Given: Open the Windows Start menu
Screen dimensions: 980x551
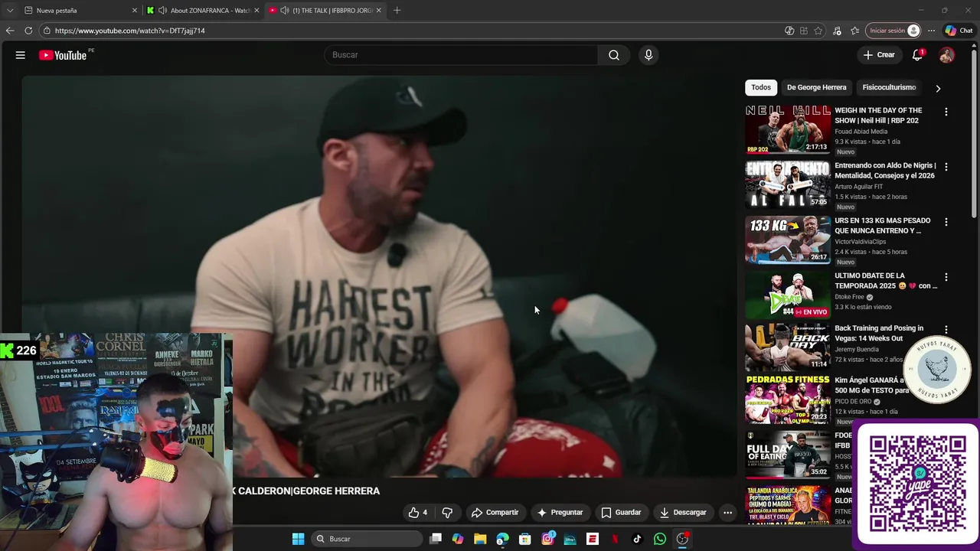Looking at the screenshot, I should [x=298, y=539].
